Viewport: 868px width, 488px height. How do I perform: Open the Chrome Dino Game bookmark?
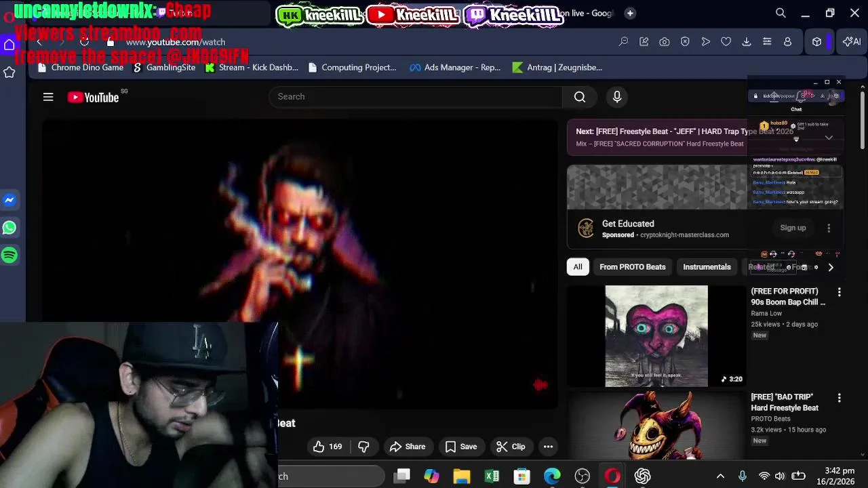pos(81,68)
